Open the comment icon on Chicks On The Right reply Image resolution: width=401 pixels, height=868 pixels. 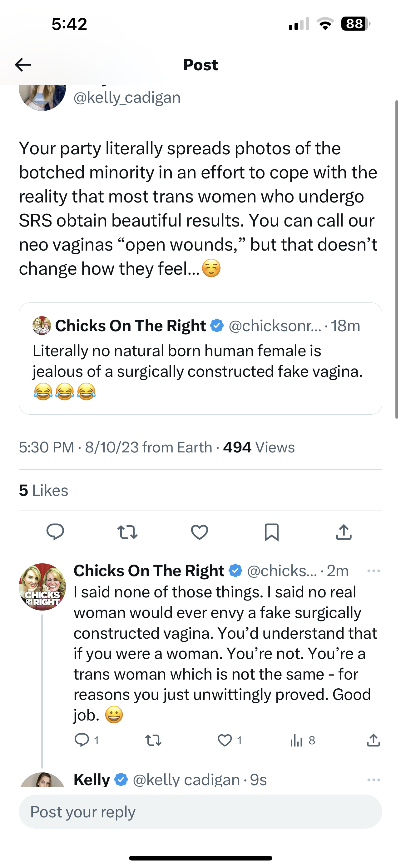coord(82,740)
